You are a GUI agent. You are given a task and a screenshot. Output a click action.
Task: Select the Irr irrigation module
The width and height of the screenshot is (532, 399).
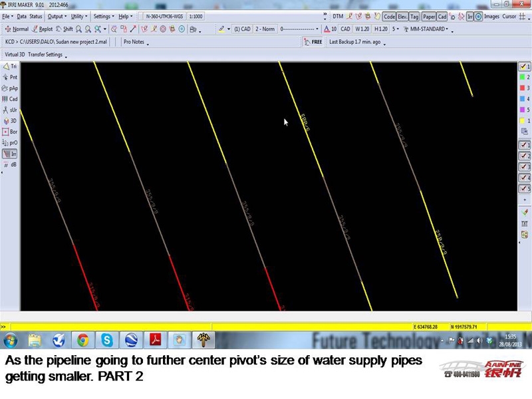(9, 154)
